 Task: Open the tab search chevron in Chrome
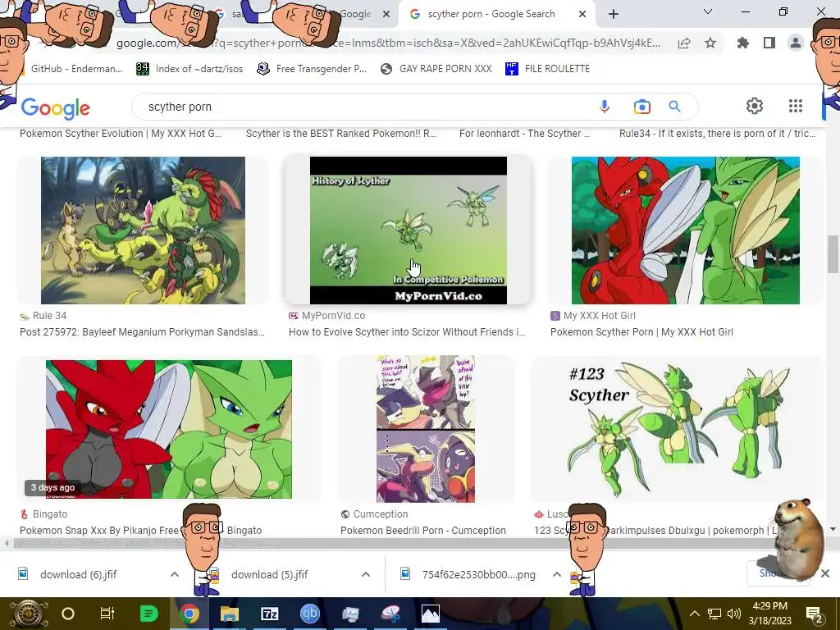(708, 11)
